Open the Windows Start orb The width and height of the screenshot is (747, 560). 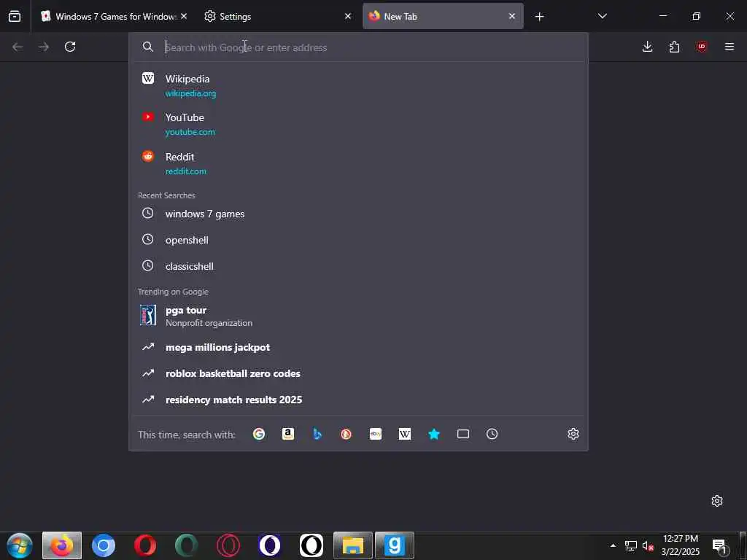(x=20, y=545)
